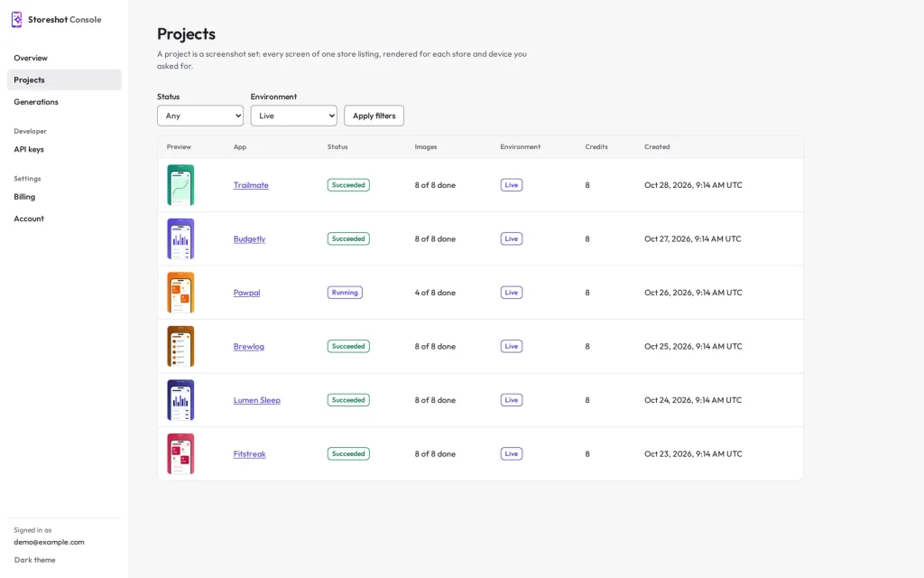This screenshot has height=578, width=924.
Task: Navigate to Billing settings
Action: pos(64,196)
